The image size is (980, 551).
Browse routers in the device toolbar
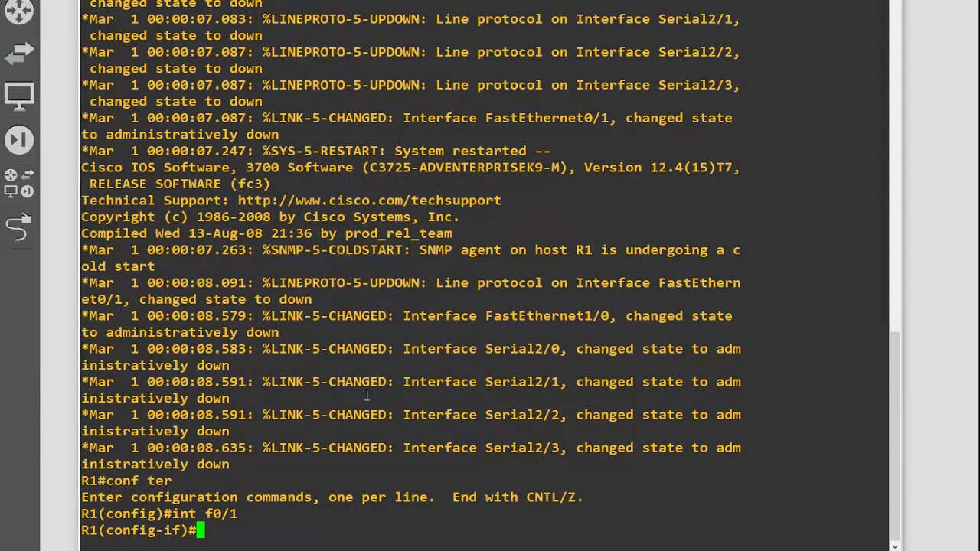pos(19,10)
